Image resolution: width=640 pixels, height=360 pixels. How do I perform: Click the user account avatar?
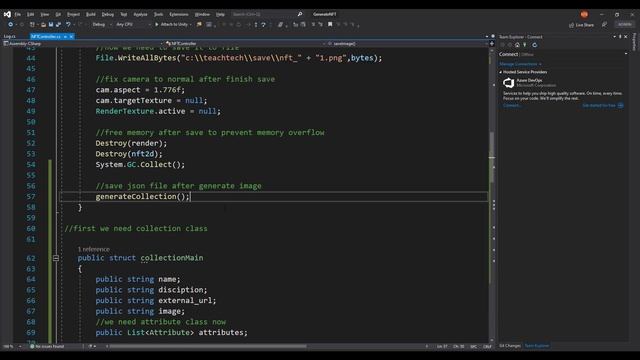[x=584, y=14]
